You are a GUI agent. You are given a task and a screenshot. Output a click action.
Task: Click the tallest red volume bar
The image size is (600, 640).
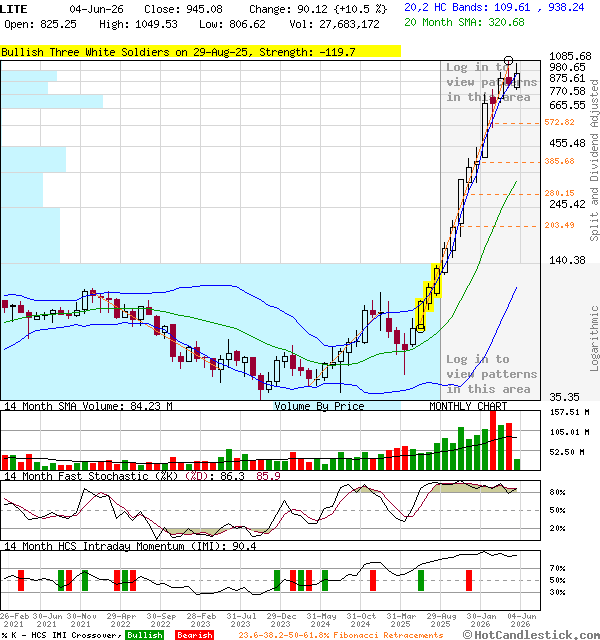pyautogui.click(x=493, y=440)
